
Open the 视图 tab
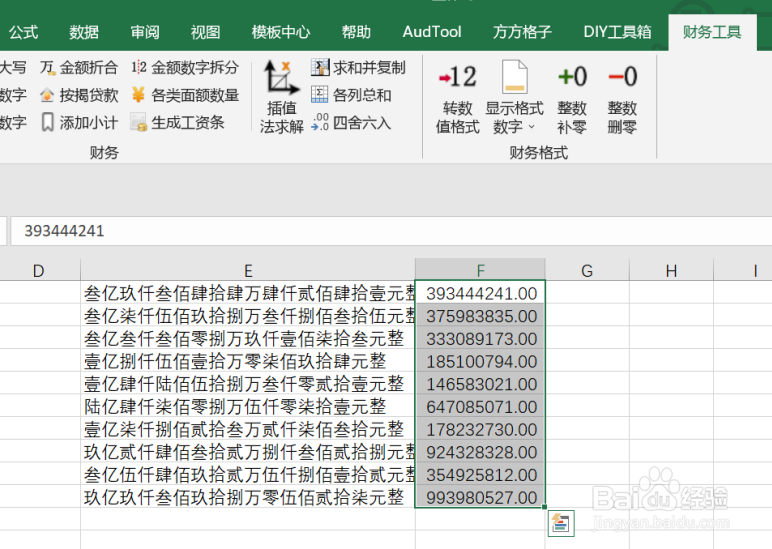tap(205, 32)
